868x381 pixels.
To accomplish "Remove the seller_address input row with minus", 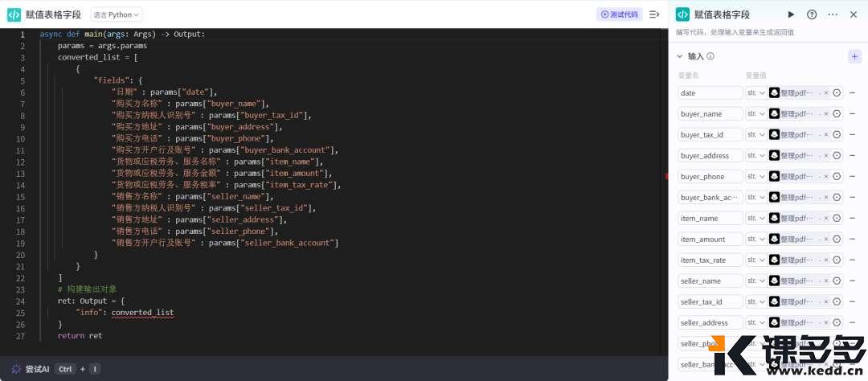I will pos(853,322).
